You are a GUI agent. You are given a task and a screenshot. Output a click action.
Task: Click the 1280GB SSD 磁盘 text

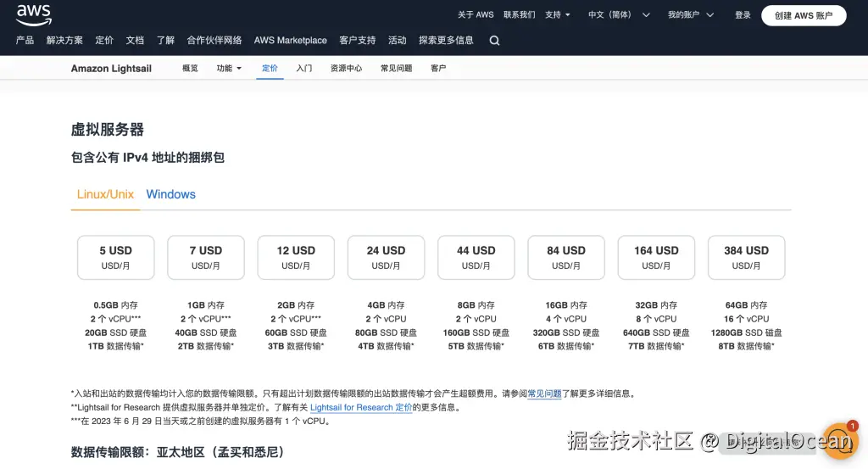pos(746,332)
